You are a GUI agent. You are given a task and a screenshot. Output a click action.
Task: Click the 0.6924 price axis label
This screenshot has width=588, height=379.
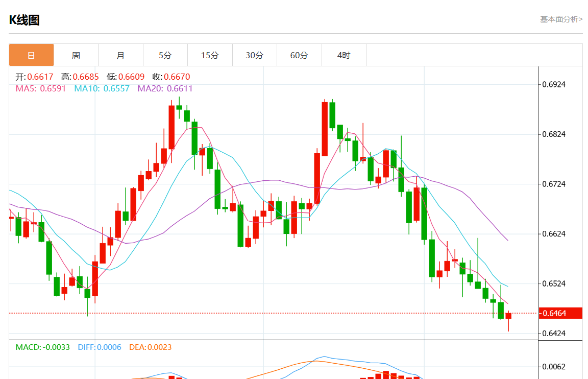click(x=554, y=84)
